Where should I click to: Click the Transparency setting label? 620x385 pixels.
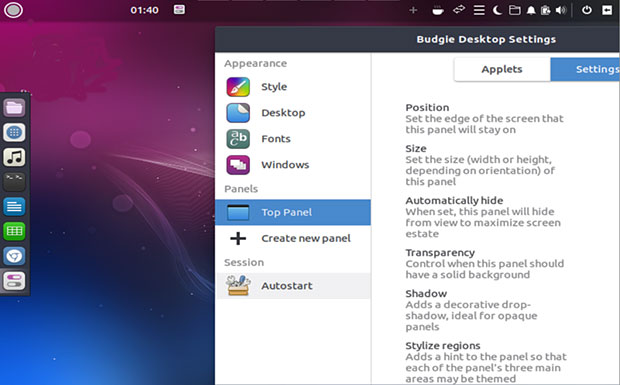pos(440,253)
